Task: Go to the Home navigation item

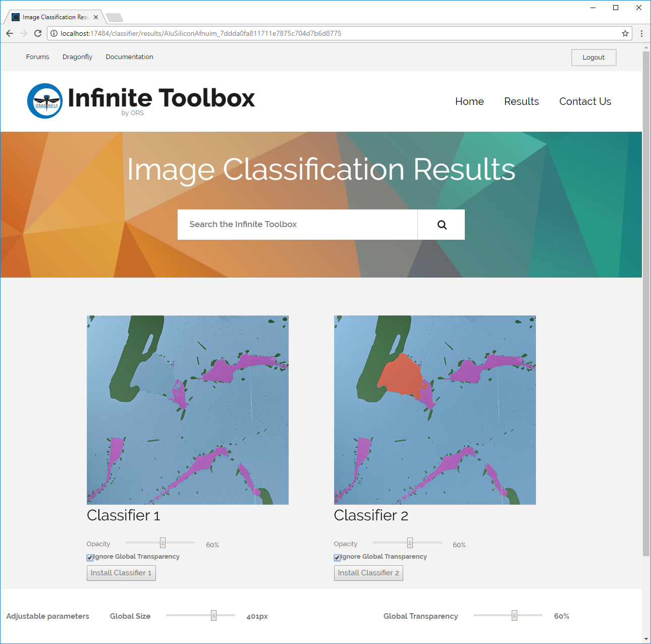Action: (469, 101)
